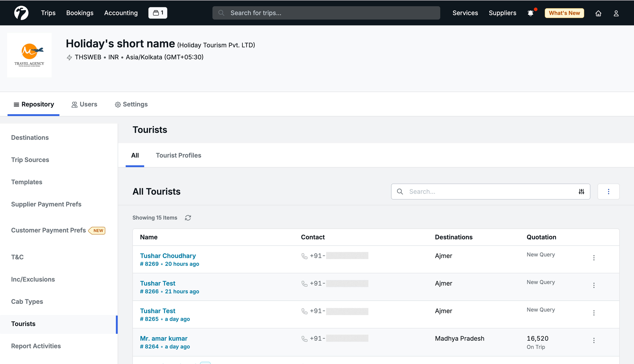Open Suppliers in the top bar
This screenshot has height=364, width=634.
(x=502, y=13)
